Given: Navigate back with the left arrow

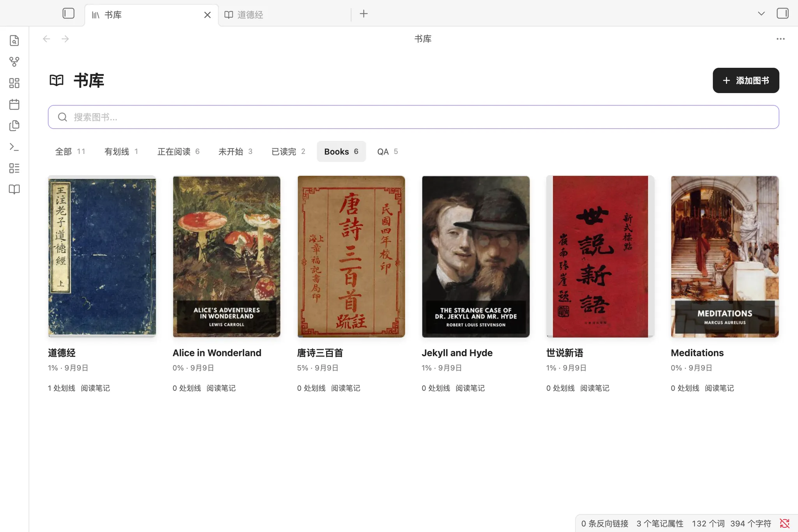Looking at the screenshot, I should coord(46,39).
